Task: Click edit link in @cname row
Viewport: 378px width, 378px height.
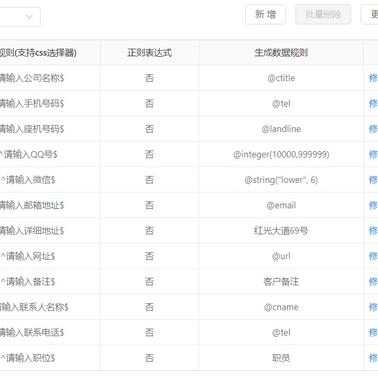Action: point(373,307)
